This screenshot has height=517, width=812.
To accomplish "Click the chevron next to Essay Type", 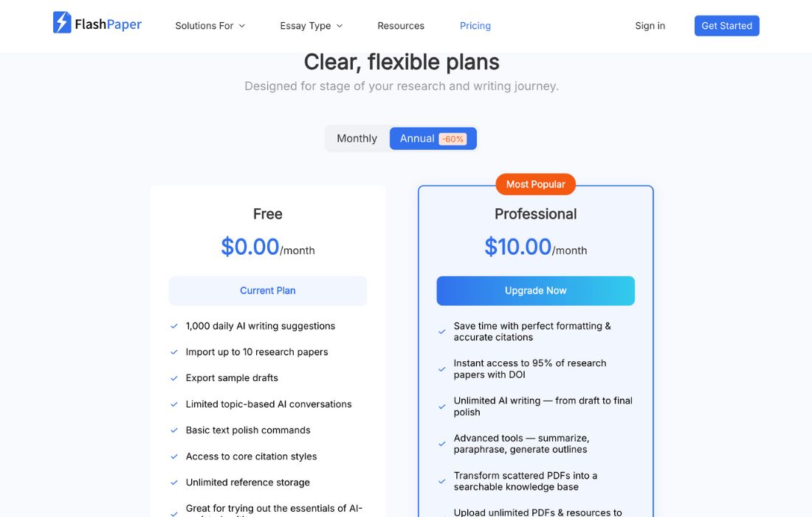I will tap(340, 26).
